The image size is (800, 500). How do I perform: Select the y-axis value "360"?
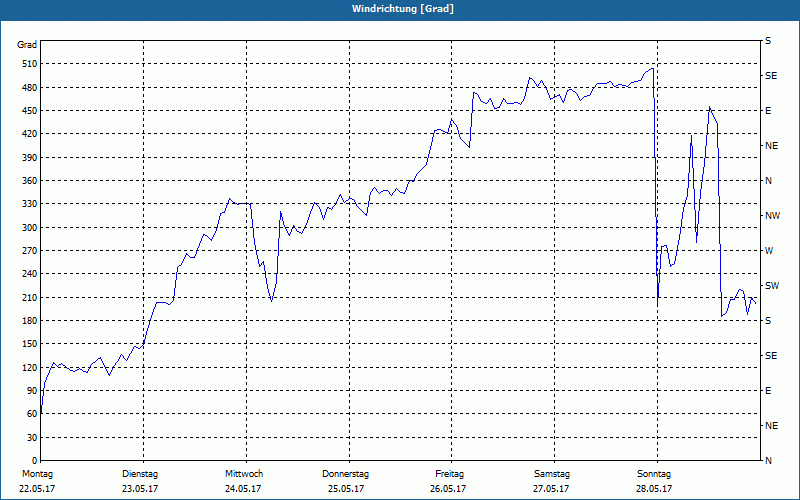click(30, 181)
